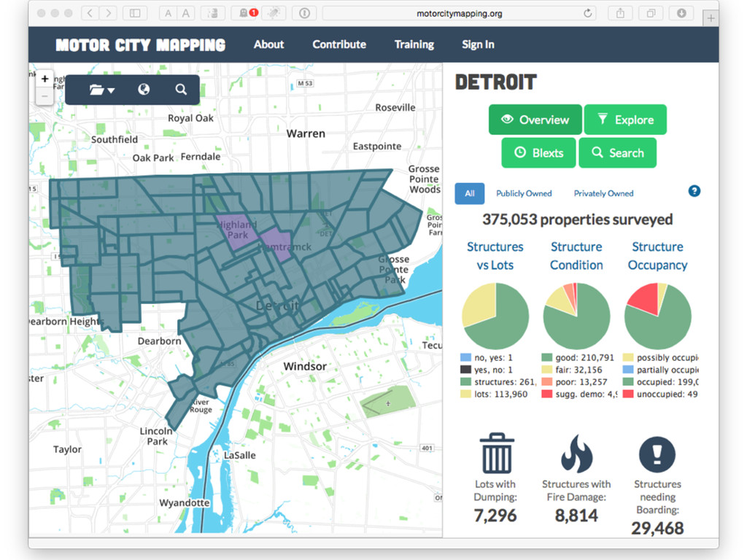Click the 'yes, no: 1' legend entry
The image size is (747, 560).
[487, 370]
